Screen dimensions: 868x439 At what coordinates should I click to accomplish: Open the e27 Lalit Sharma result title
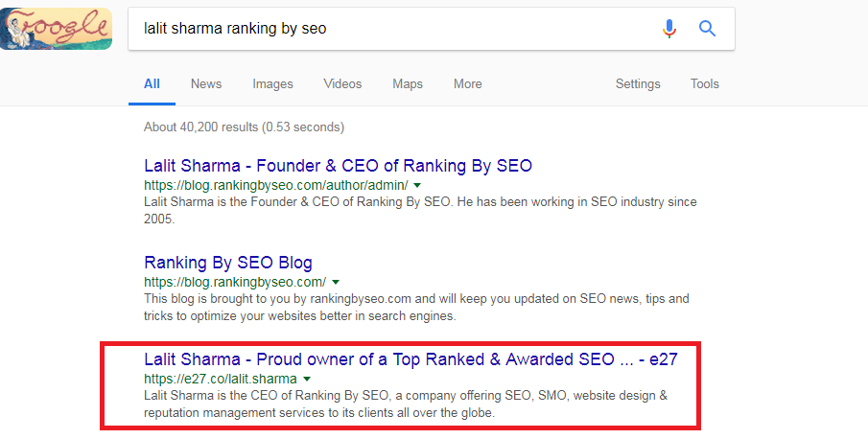[411, 359]
